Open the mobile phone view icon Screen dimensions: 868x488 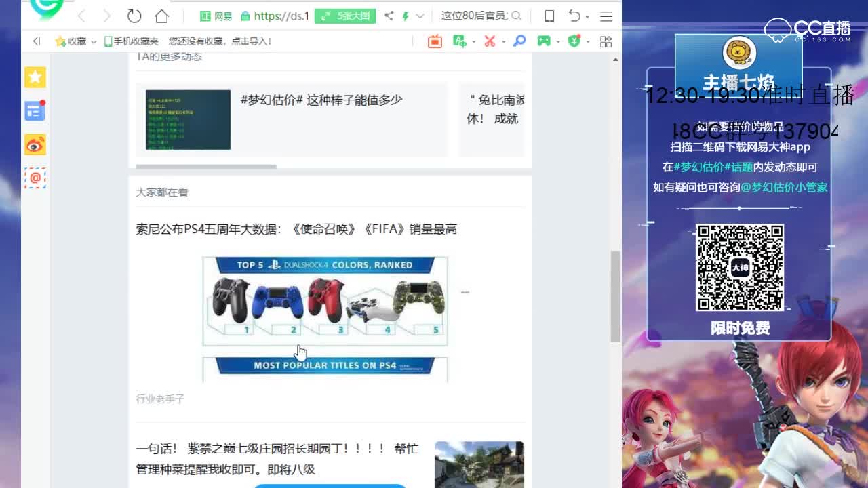click(x=549, y=16)
